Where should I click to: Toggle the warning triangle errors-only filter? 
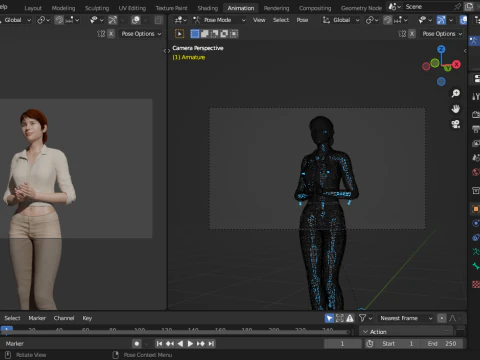point(350,318)
